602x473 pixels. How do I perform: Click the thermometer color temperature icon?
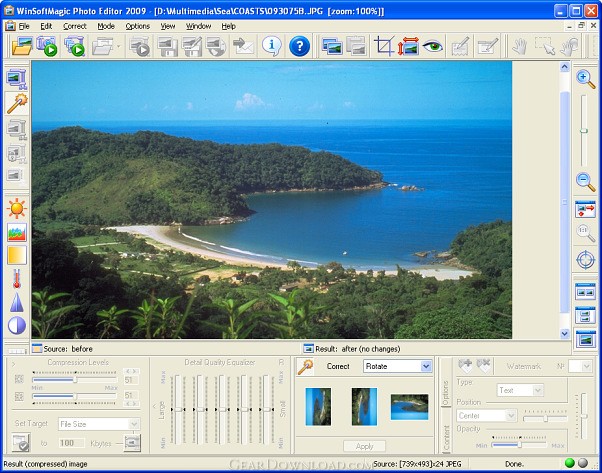click(x=17, y=279)
